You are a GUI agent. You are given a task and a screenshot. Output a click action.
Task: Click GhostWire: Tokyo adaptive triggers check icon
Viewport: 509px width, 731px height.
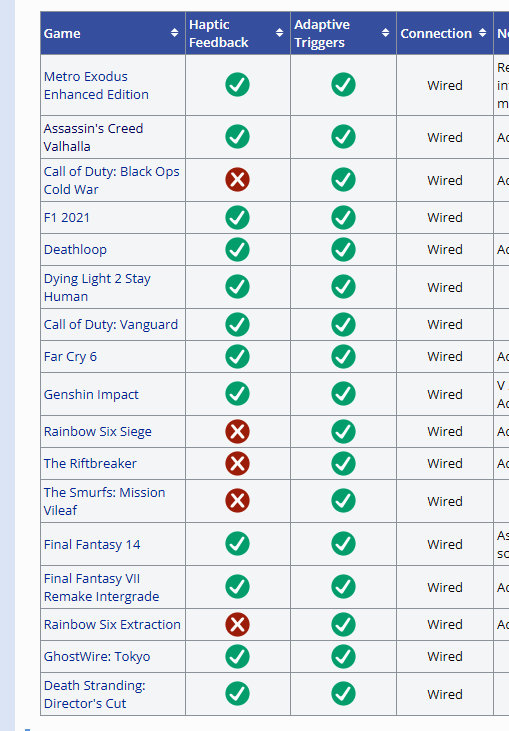343,656
